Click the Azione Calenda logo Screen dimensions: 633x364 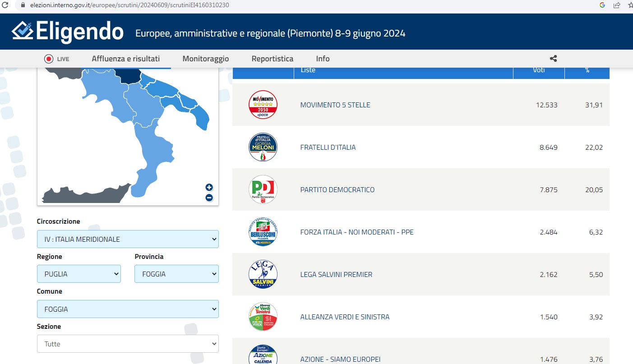[263, 355]
